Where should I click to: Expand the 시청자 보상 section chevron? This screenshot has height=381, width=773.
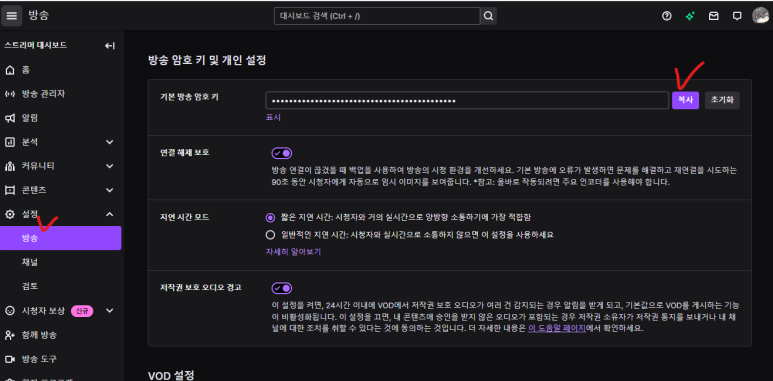[109, 311]
